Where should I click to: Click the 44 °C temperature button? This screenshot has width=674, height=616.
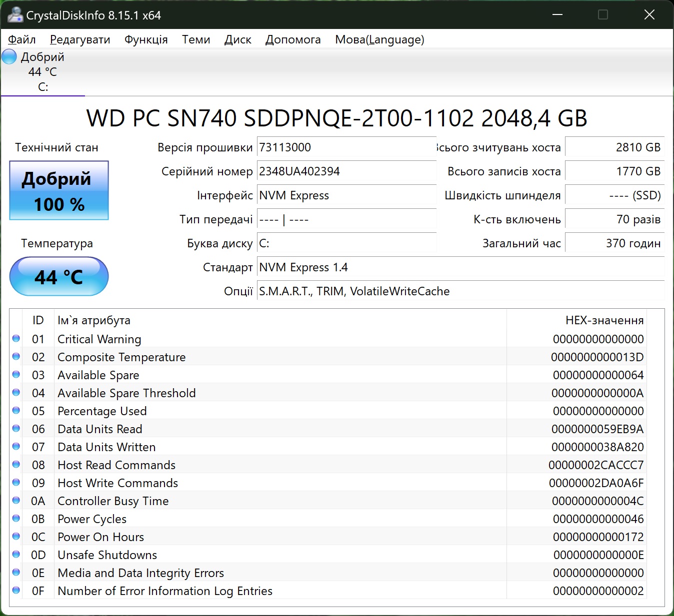(x=59, y=276)
